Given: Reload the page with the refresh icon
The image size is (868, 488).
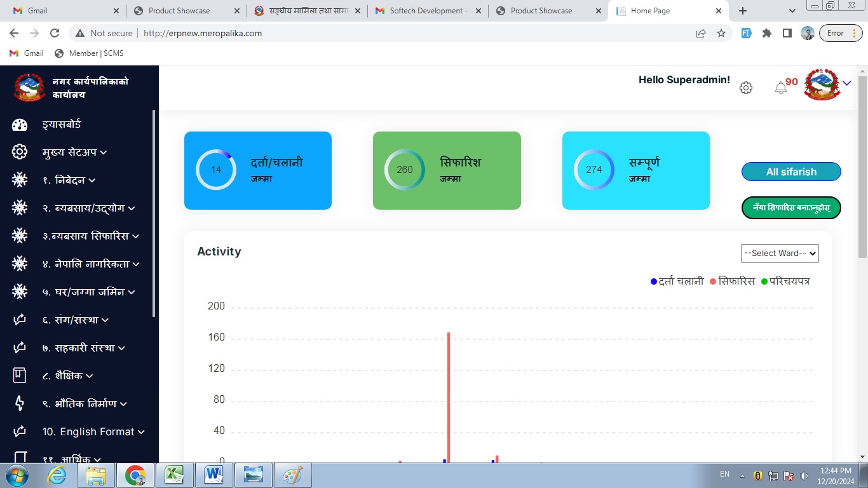Looking at the screenshot, I should pos(55,33).
